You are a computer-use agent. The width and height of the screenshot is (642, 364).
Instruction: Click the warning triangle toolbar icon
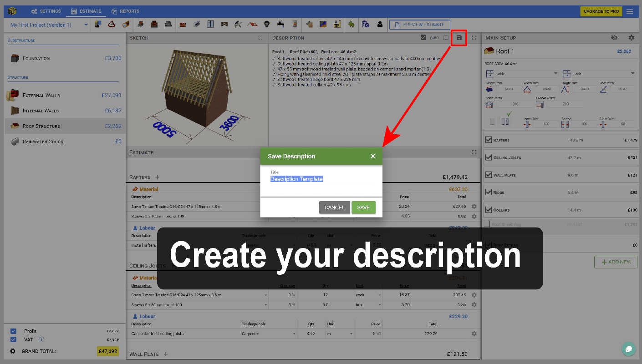[111, 25]
